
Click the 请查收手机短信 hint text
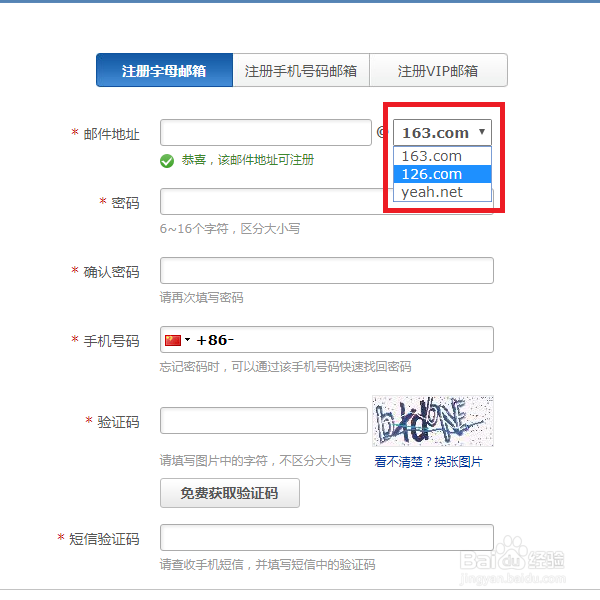click(x=267, y=565)
